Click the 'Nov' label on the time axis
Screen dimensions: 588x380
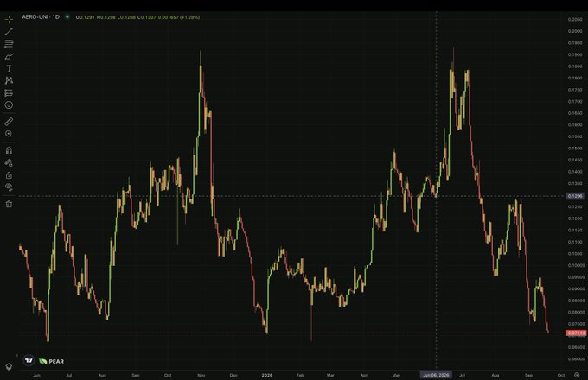[201, 375]
